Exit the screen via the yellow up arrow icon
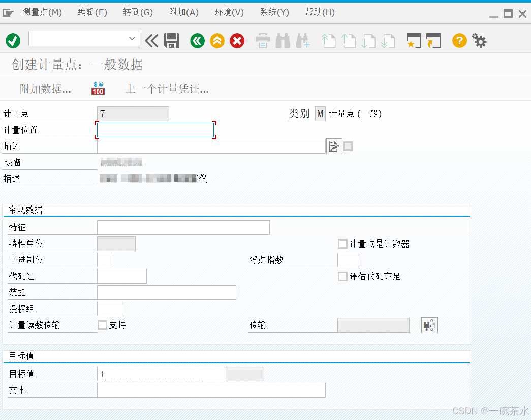The image size is (531, 420). 217,40
